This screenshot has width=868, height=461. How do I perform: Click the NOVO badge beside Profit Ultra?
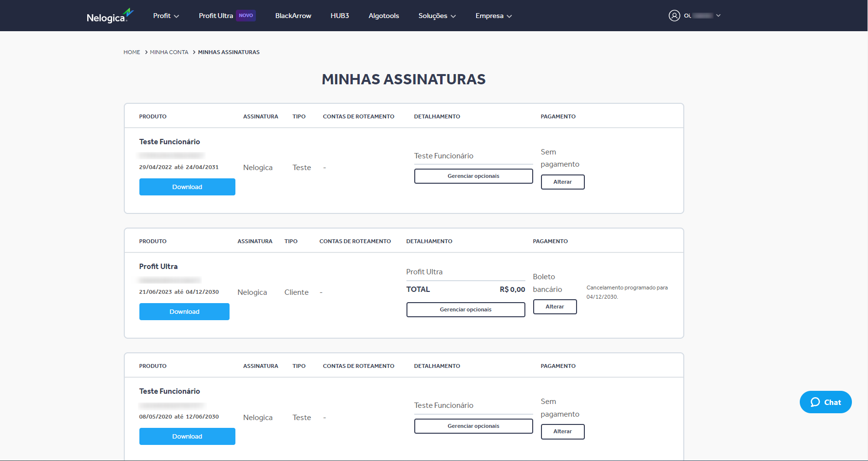click(246, 16)
